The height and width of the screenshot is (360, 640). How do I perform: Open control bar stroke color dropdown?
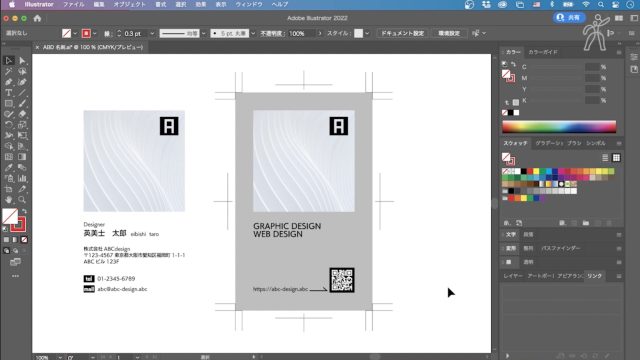tap(95, 33)
